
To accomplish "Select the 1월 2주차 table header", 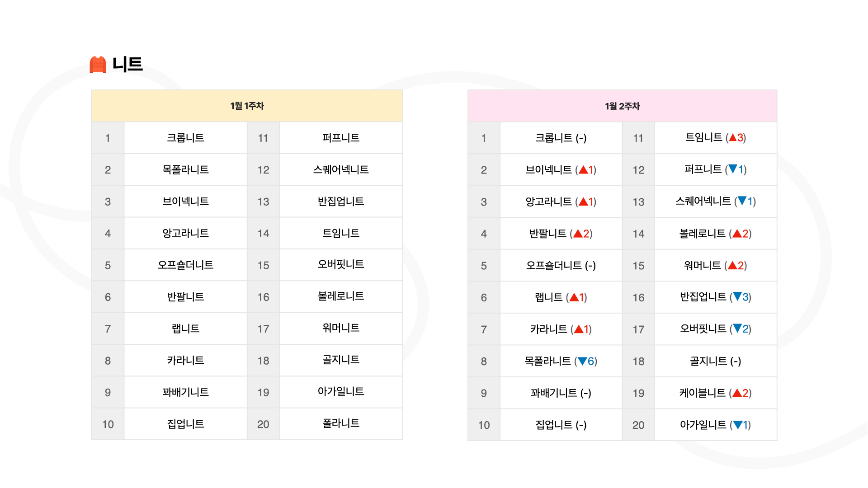I will (x=622, y=106).
